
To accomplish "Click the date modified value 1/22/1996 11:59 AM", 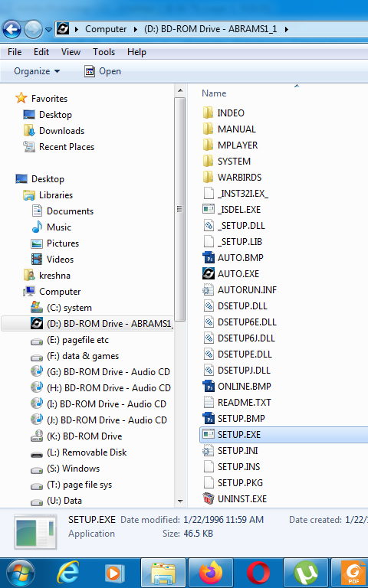I will point(223,520).
